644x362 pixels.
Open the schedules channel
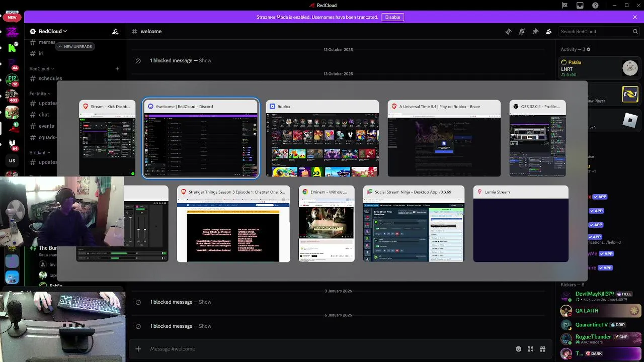50,78
